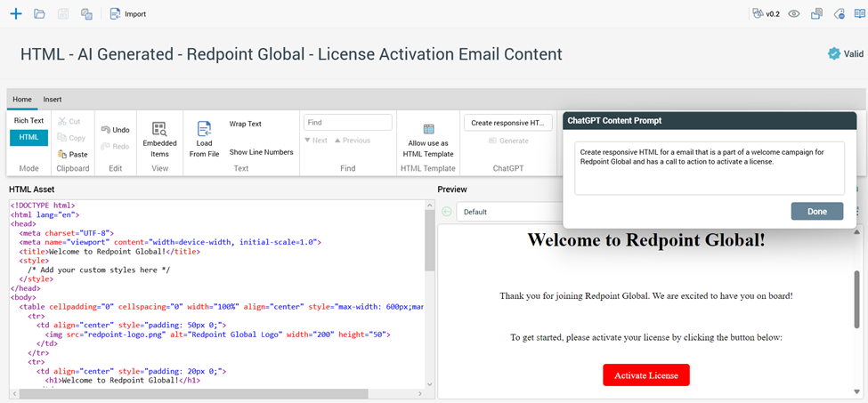
Task: Toggle the Wrap Text option
Action: 245,125
